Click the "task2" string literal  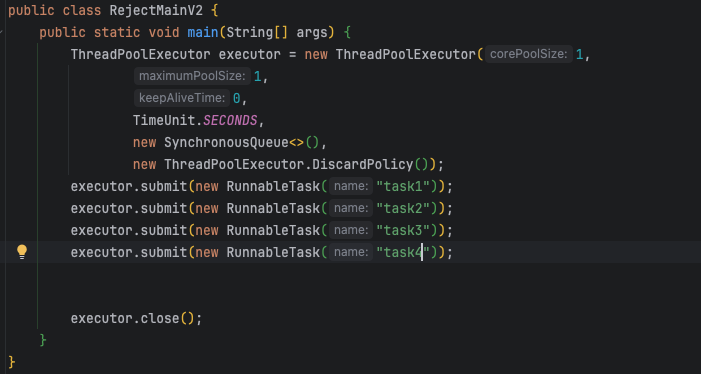pyautogui.click(x=403, y=208)
